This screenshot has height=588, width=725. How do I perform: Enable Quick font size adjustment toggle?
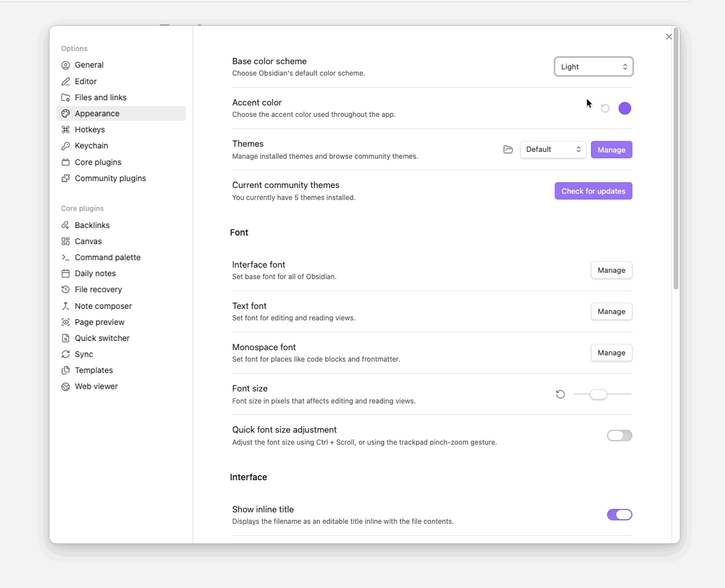point(619,436)
